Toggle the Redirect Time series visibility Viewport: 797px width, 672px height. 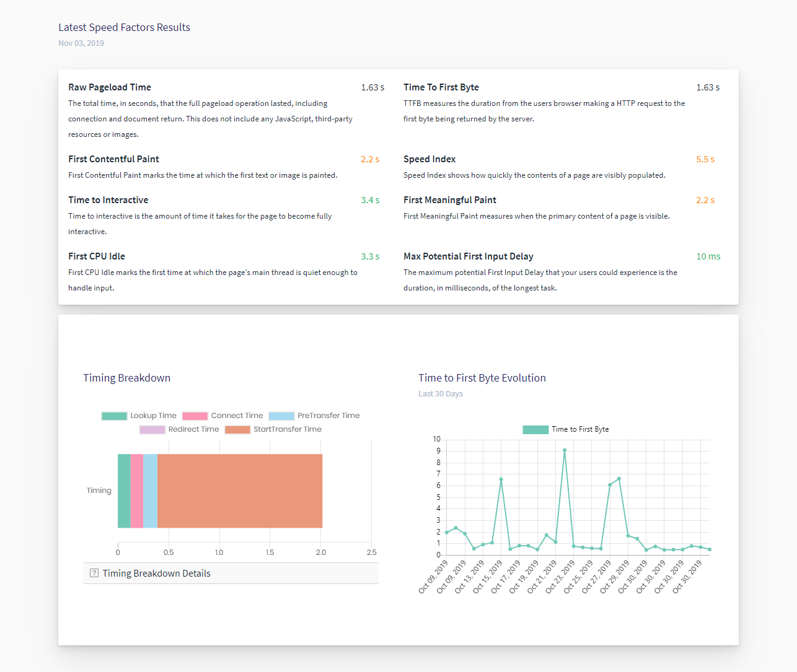152,429
